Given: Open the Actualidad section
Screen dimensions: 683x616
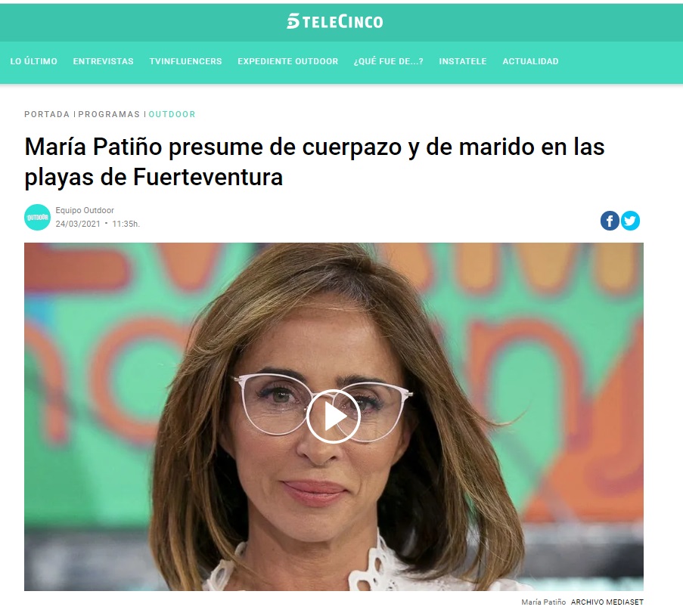Looking at the screenshot, I should coord(530,61).
